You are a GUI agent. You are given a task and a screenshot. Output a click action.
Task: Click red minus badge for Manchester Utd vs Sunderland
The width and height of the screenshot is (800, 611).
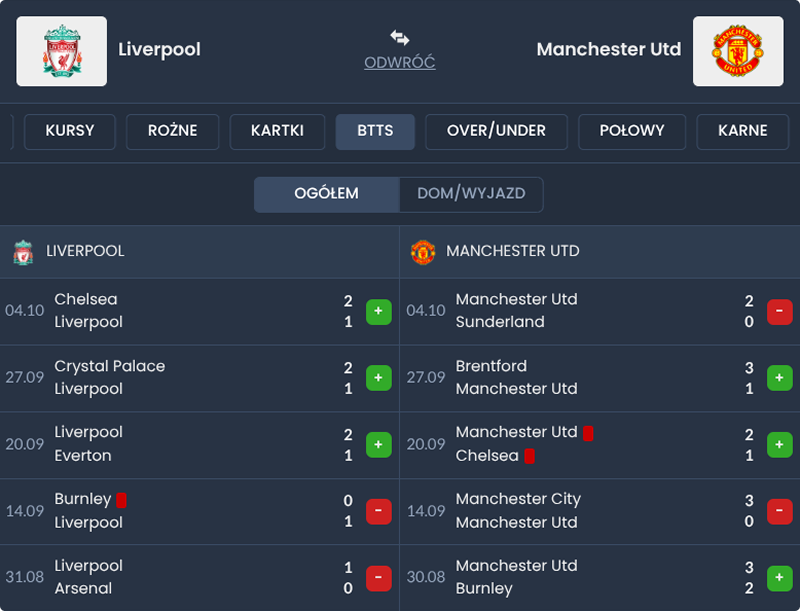[780, 311]
